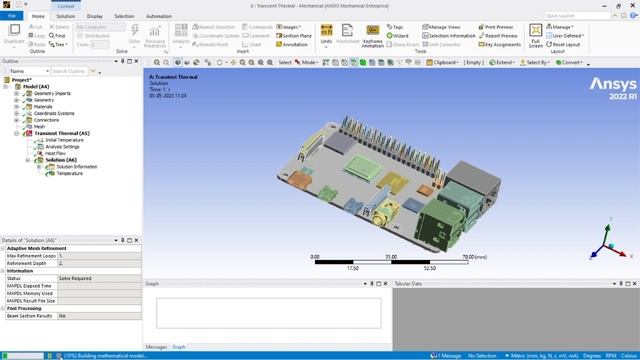Switch to the Automation ribbon tab
Image resolution: width=640 pixels, height=360 pixels.
159,16
